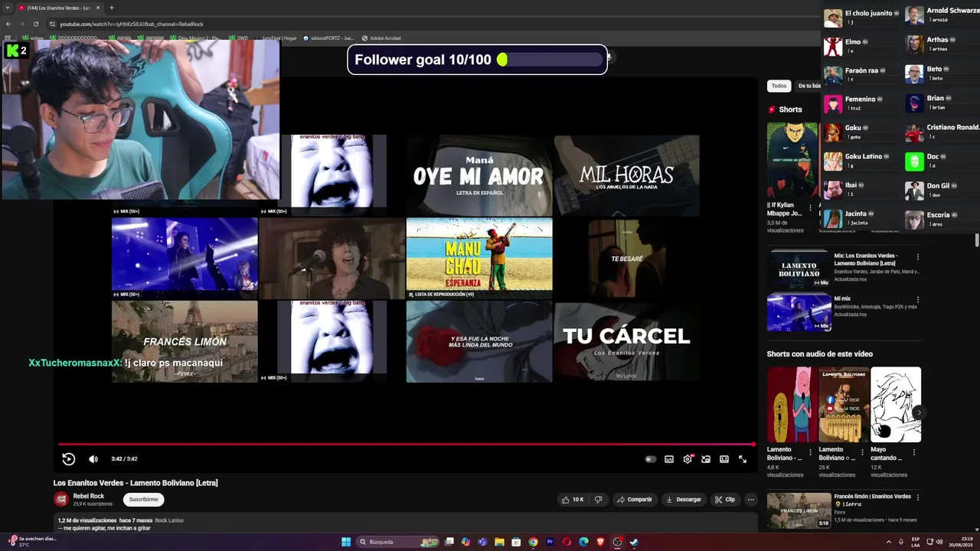Play the 'Mayo cantando' short thumbnail
This screenshot has height=551, width=980.
[x=896, y=405]
